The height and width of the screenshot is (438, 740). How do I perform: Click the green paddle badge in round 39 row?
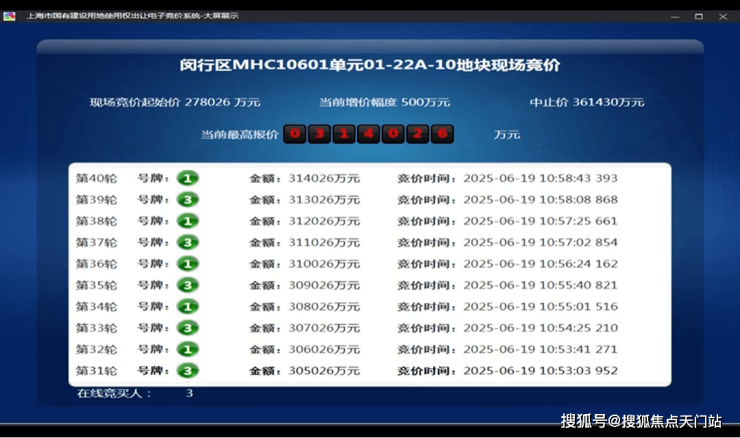pyautogui.click(x=187, y=200)
